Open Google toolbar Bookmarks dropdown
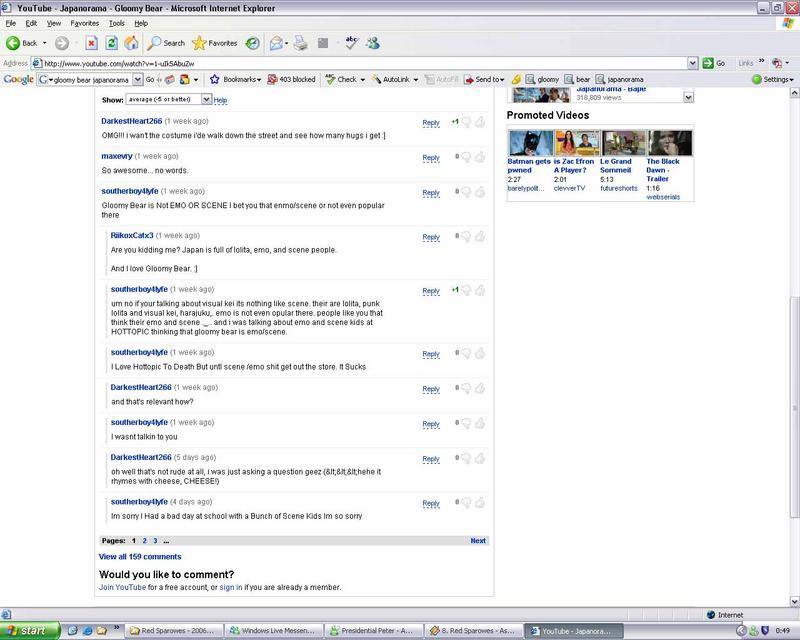The image size is (800, 640). point(236,79)
